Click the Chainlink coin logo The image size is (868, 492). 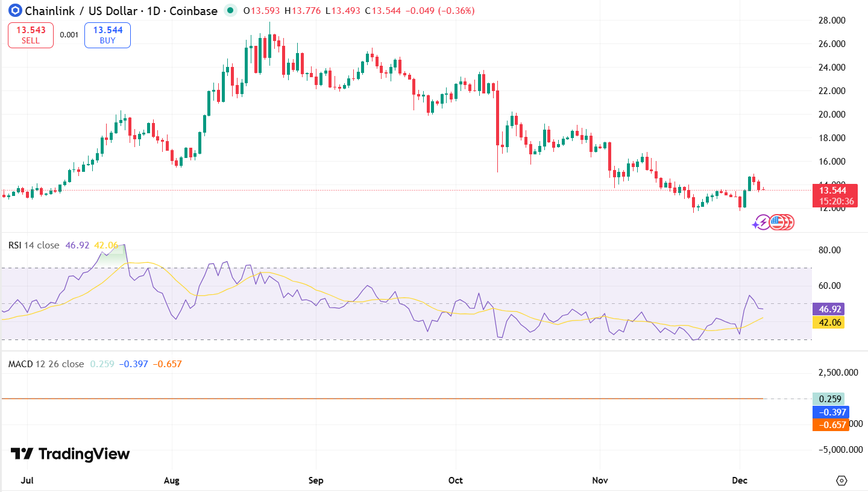tap(15, 10)
